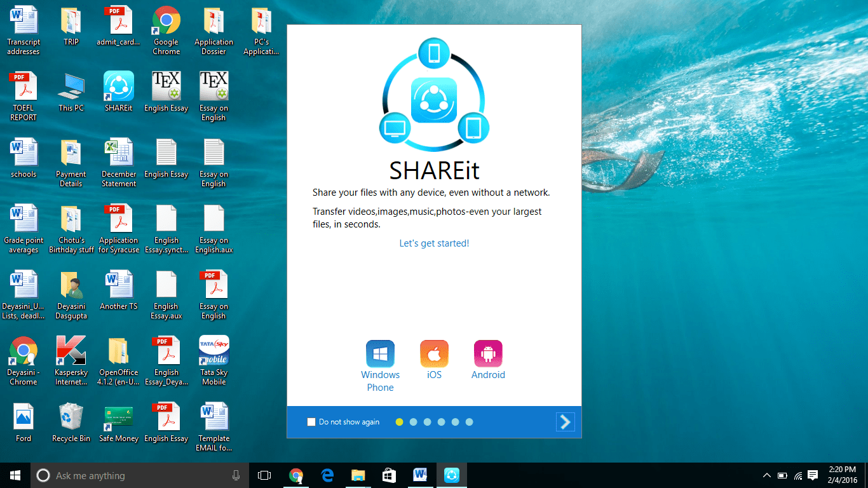The height and width of the screenshot is (488, 868).
Task: Click the Android platform icon
Action: tap(488, 354)
